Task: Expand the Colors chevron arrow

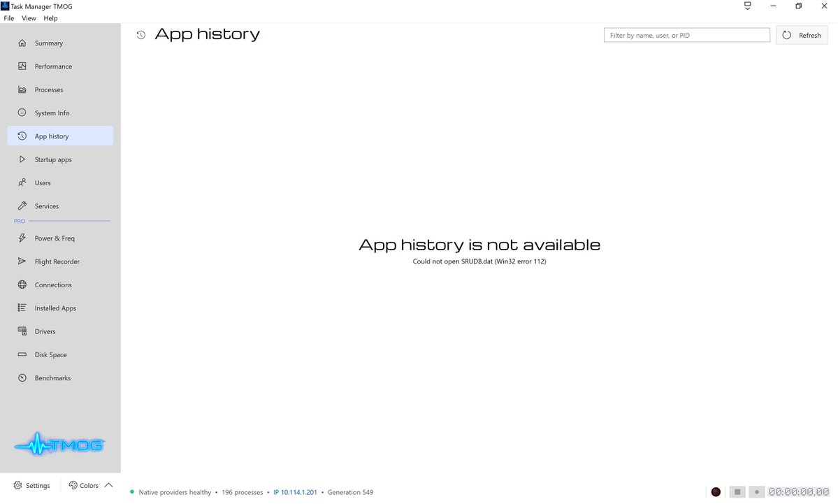Action: tap(108, 485)
